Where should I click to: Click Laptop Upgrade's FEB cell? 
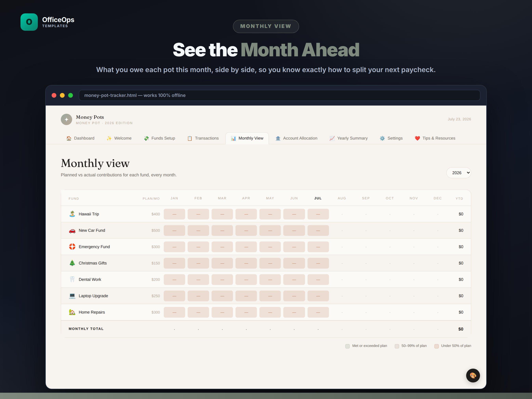point(198,296)
